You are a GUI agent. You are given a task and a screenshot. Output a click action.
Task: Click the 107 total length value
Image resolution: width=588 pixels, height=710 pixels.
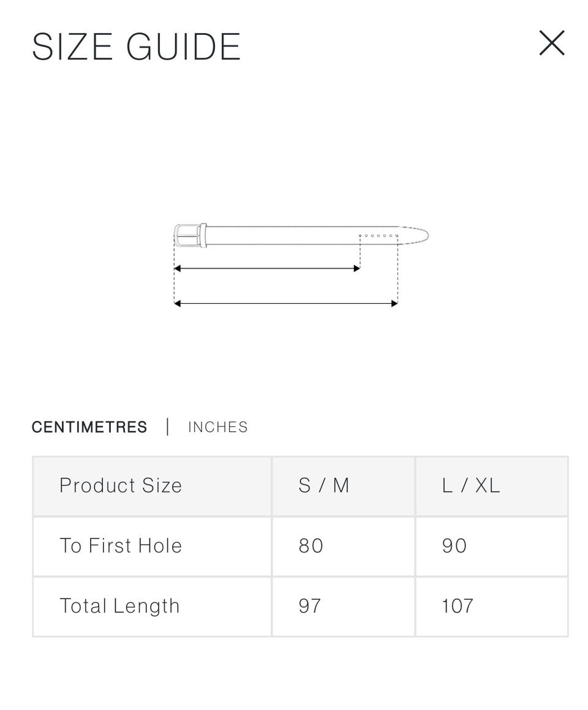458,606
